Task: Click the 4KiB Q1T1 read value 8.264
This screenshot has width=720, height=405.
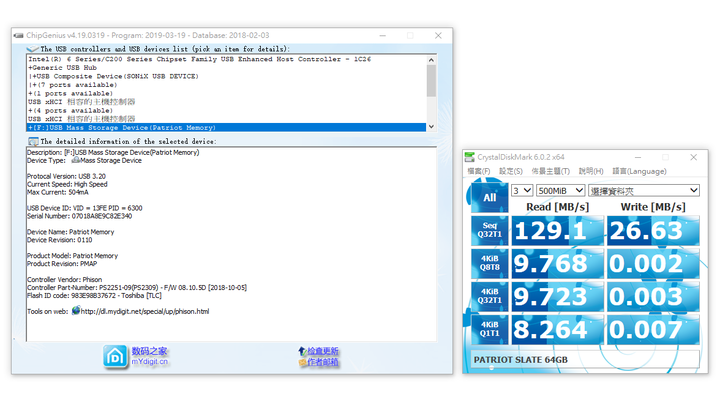Action: pyautogui.click(x=557, y=329)
